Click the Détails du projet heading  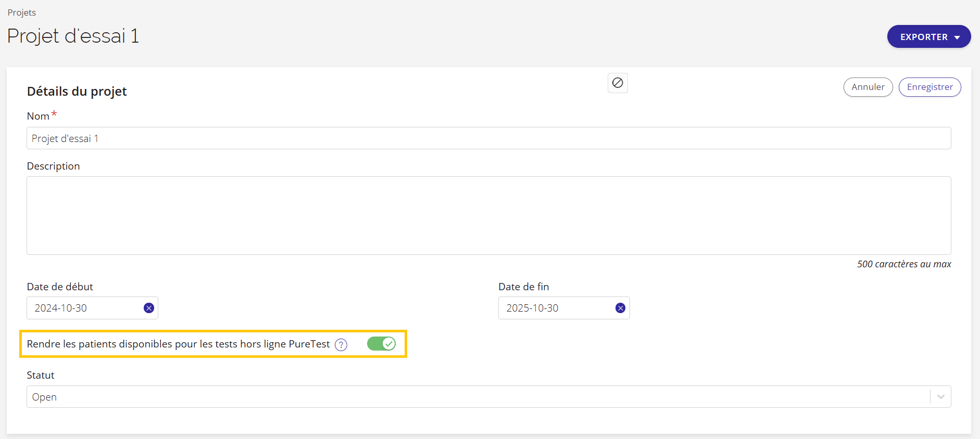click(x=77, y=92)
